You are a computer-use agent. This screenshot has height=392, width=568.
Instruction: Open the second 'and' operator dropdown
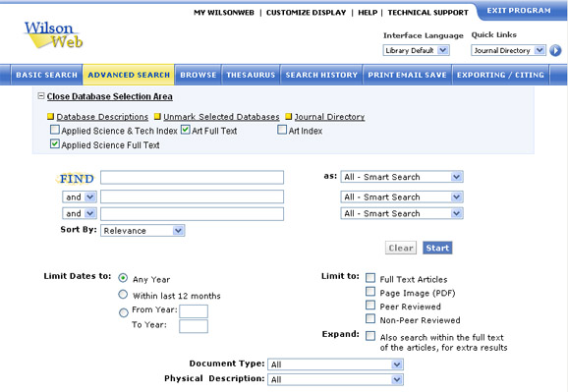[80, 213]
